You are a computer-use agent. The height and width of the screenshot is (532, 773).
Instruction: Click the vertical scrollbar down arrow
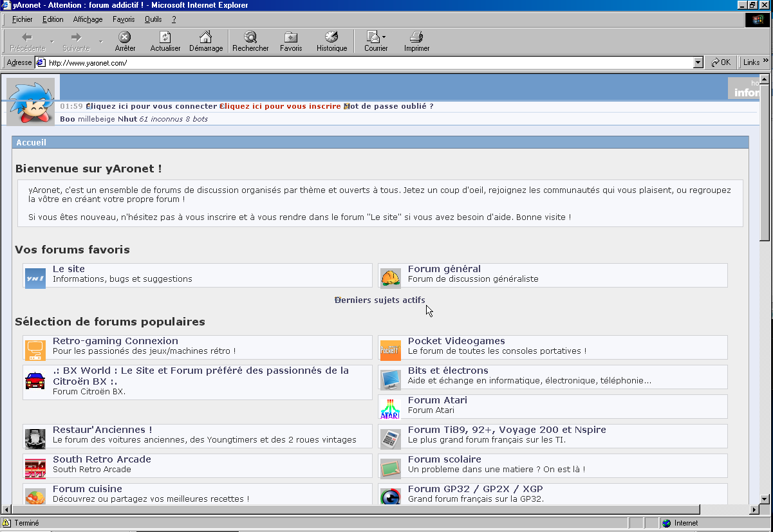point(764,499)
